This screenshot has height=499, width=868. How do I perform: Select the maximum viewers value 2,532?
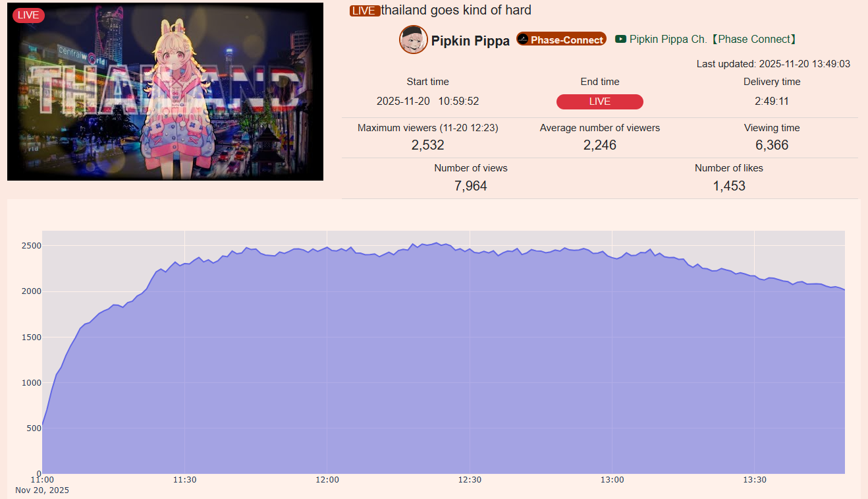(428, 145)
